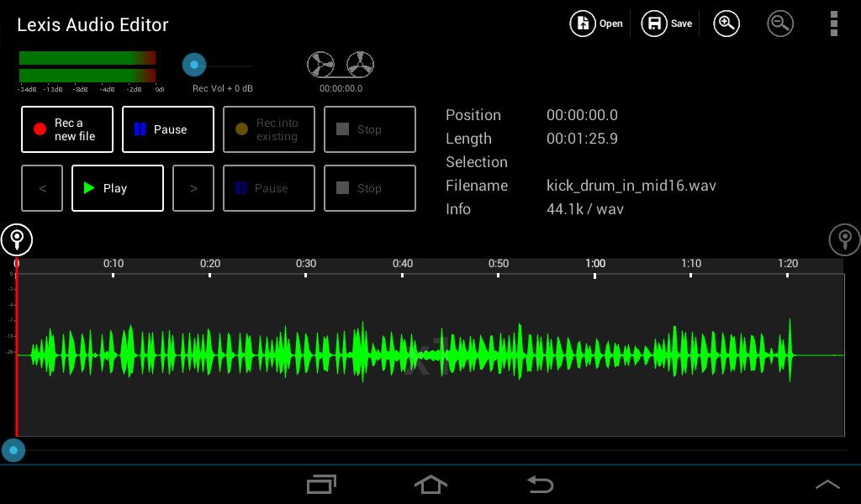Adjust the Rec Vol slider knob
Image resolution: width=861 pixels, height=504 pixels.
tap(194, 65)
